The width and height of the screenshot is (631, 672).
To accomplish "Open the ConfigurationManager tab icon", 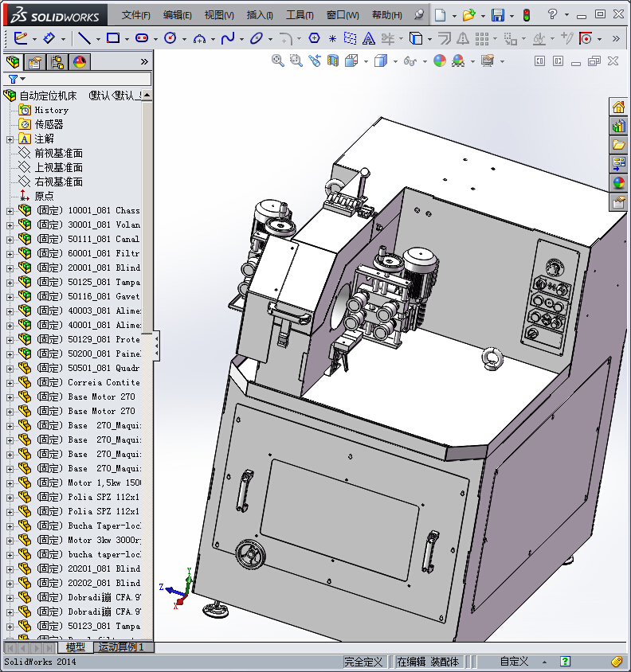I will pyautogui.click(x=57, y=62).
